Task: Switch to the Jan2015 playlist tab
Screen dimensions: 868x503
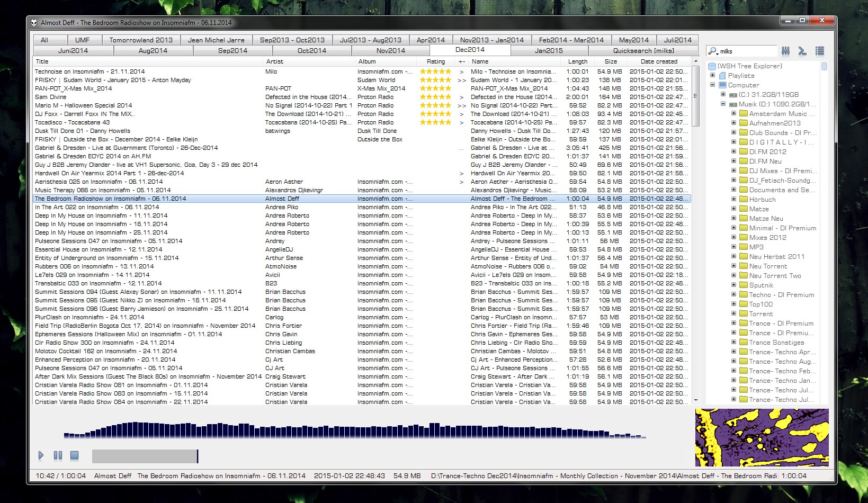Action: coord(549,51)
